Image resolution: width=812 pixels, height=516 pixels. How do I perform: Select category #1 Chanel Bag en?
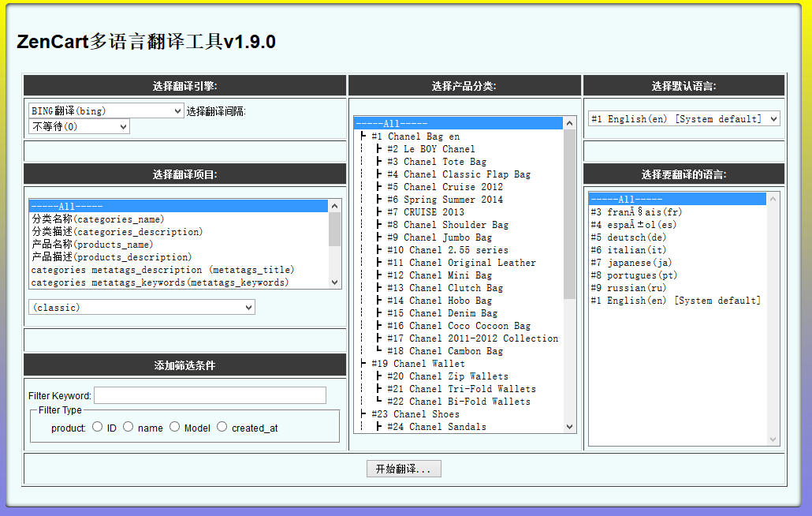click(458, 136)
